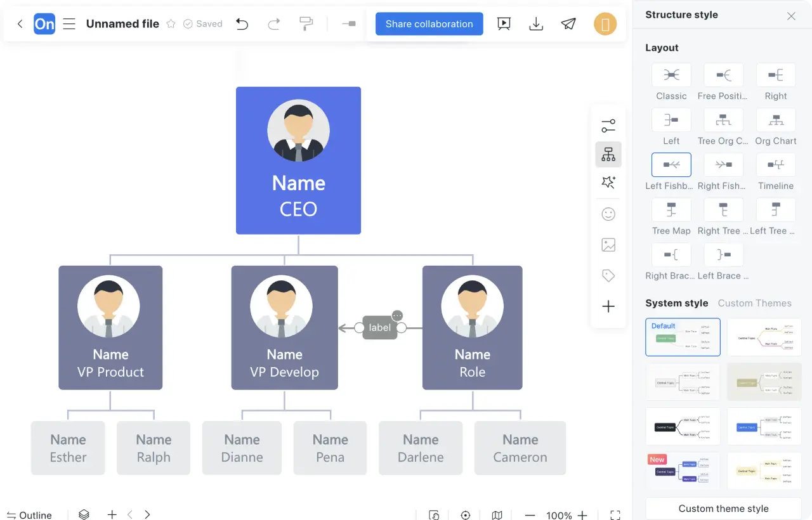Open the hamburger main menu
The image size is (812, 520).
[69, 24]
